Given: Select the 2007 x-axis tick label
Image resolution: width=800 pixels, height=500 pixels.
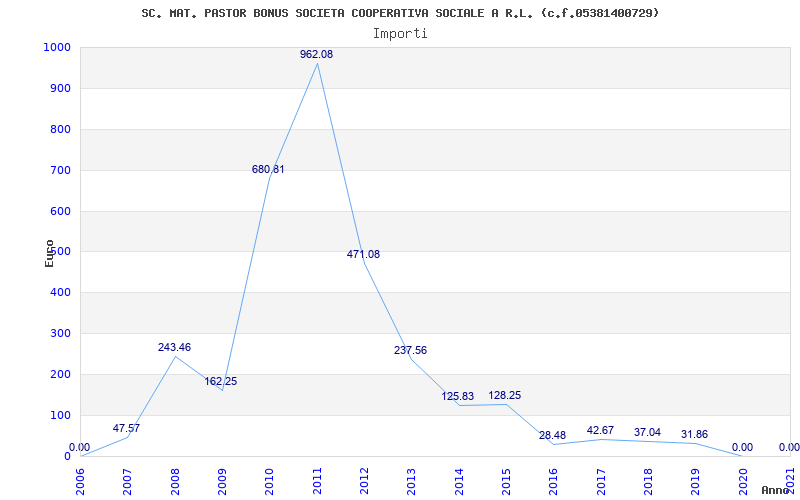Looking at the screenshot, I should (128, 481).
